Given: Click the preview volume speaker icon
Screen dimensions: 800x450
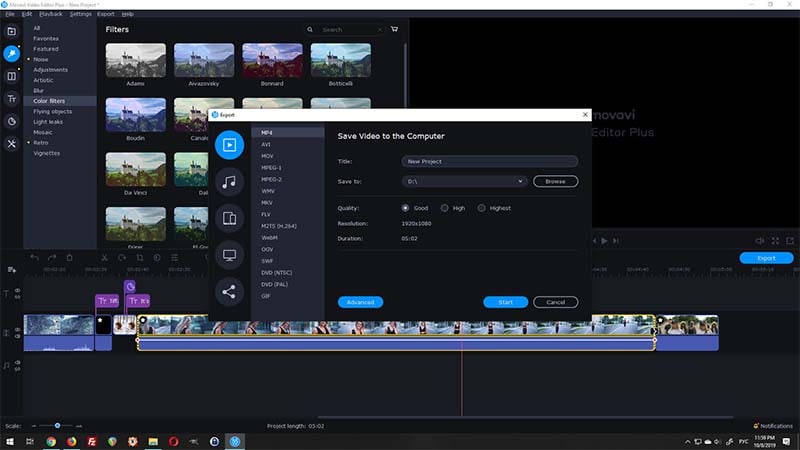Looking at the screenshot, I should coord(760,241).
